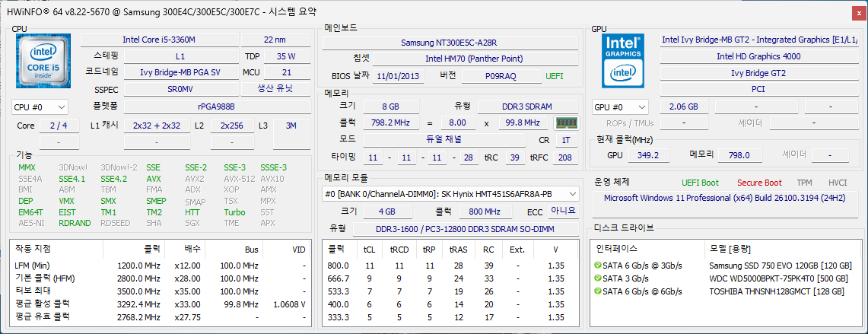The image size is (868, 334).
Task: Click the DDR3-1600 / PC3-12800 module type field
Action: point(465,229)
